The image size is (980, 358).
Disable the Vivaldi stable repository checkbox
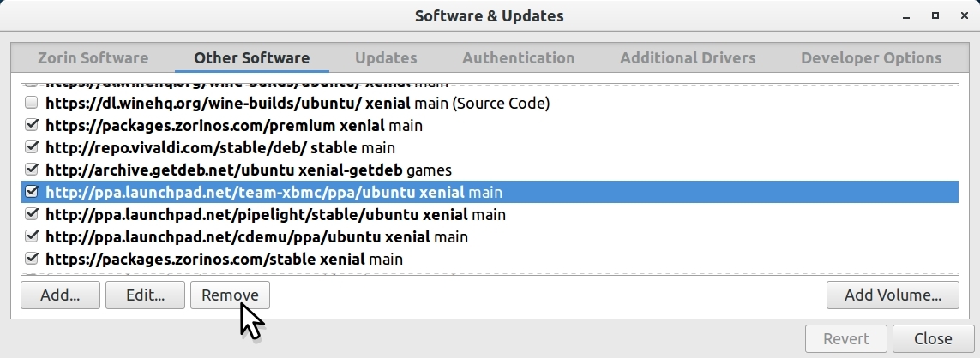pos(32,148)
